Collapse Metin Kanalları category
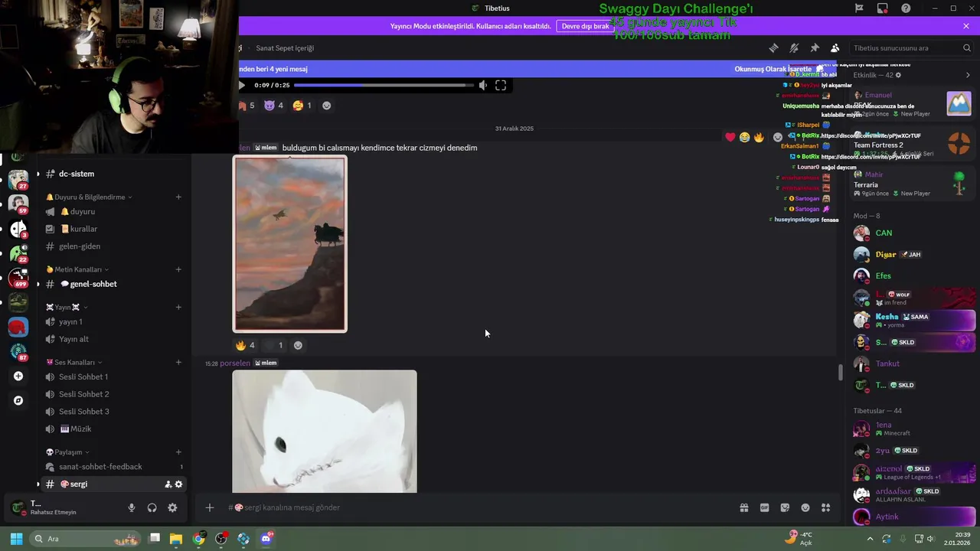The image size is (980, 551). point(77,269)
